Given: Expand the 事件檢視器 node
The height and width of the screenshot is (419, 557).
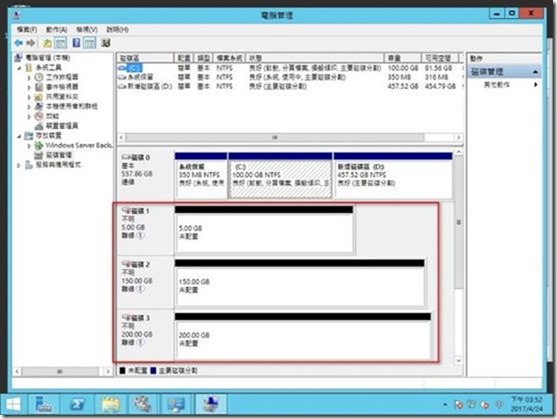Looking at the screenshot, I should click(29, 87).
